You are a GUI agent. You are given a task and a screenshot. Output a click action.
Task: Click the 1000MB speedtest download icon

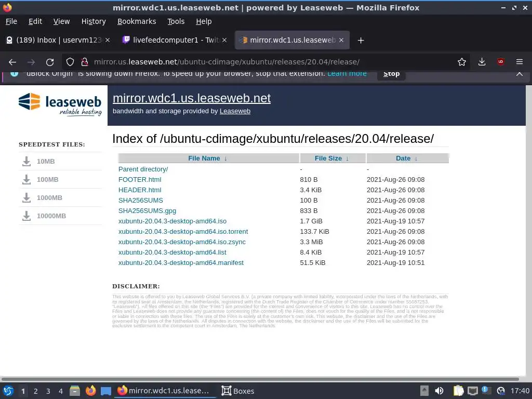click(26, 197)
